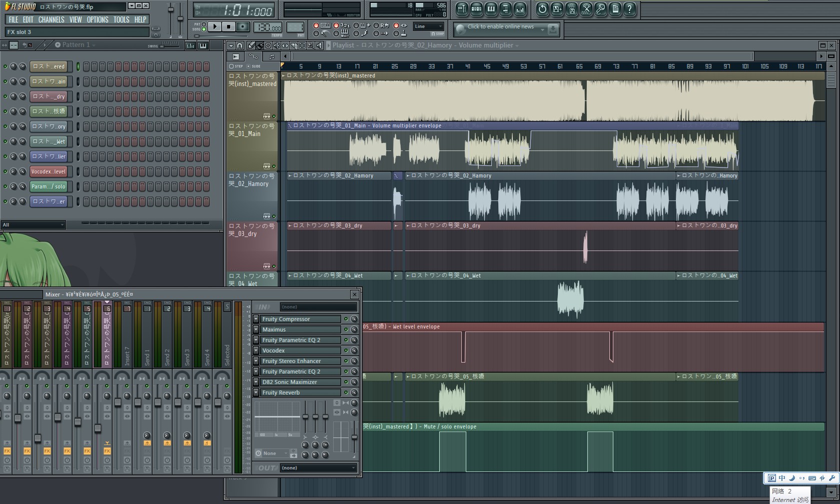Open the Piano roll view button
This screenshot has width=840, height=504.
tap(491, 9)
